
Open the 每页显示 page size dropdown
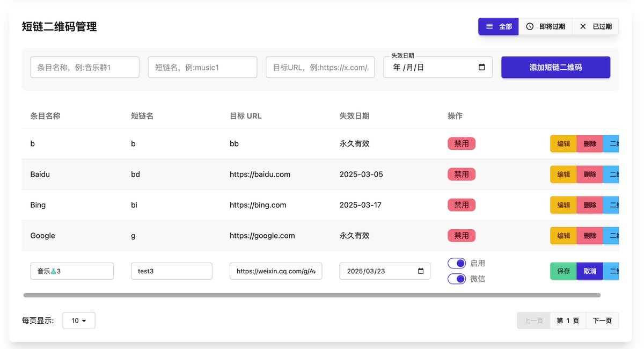(78, 321)
